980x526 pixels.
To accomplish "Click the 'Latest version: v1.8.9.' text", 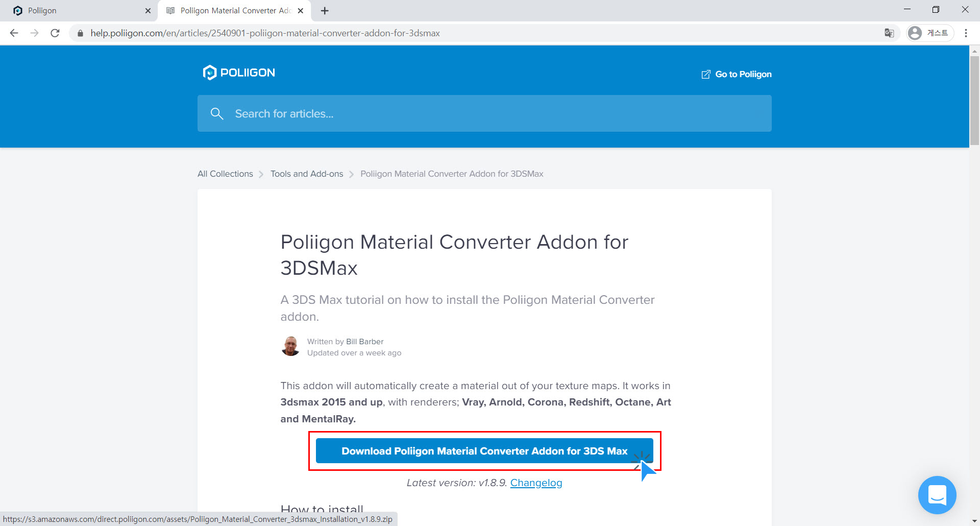I will point(456,483).
